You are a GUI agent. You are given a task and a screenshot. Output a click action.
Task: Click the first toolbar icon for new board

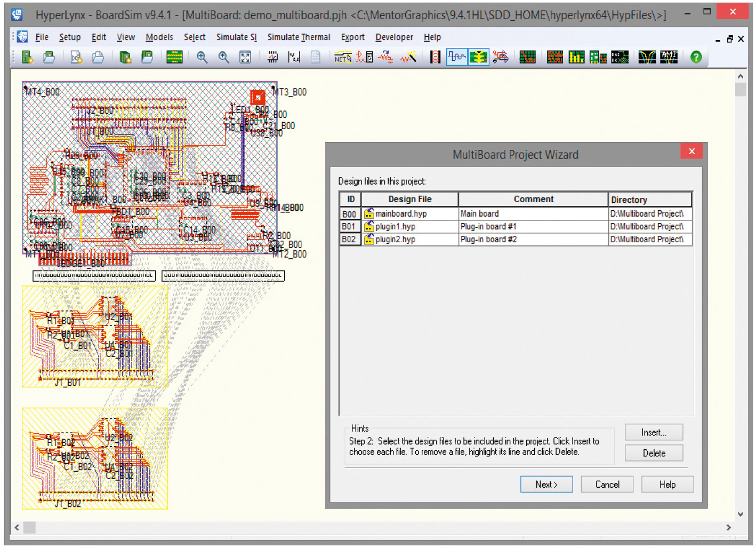coord(27,57)
